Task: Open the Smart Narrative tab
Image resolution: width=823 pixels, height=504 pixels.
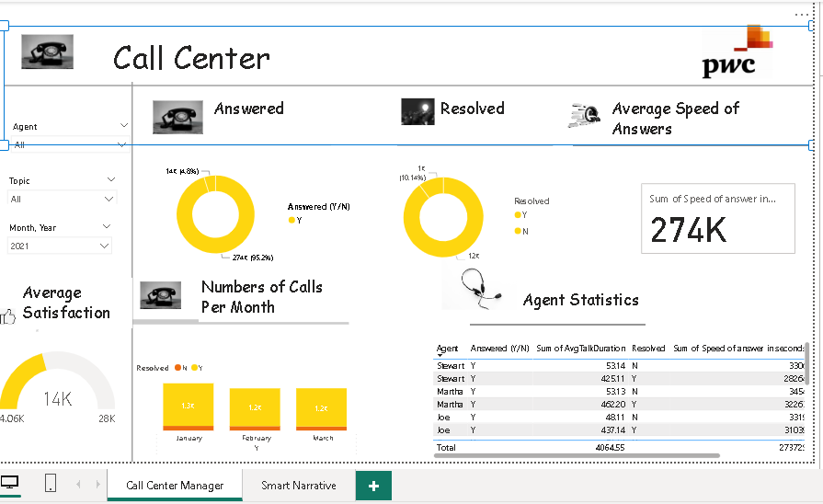Action: coord(299,485)
